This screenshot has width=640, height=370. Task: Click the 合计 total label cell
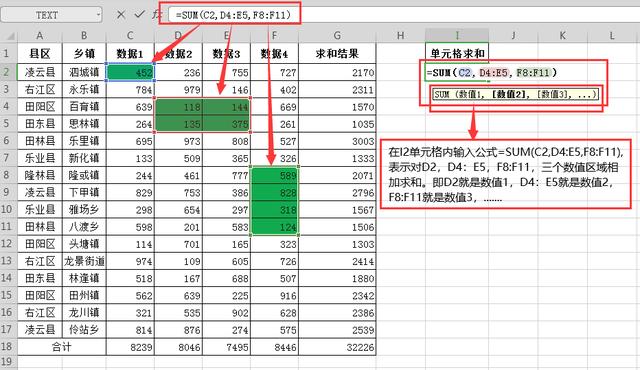point(62,347)
